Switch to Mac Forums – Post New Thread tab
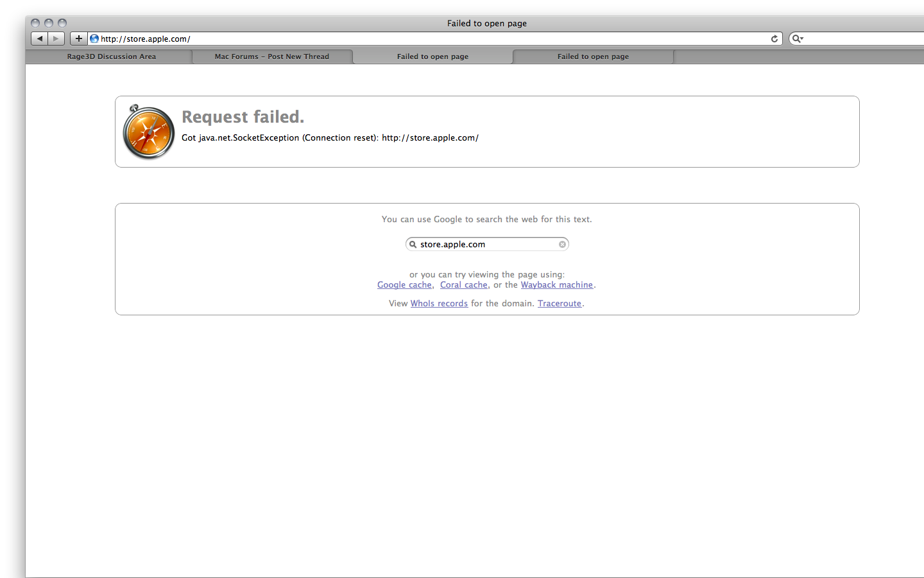The image size is (924, 578). 272,57
